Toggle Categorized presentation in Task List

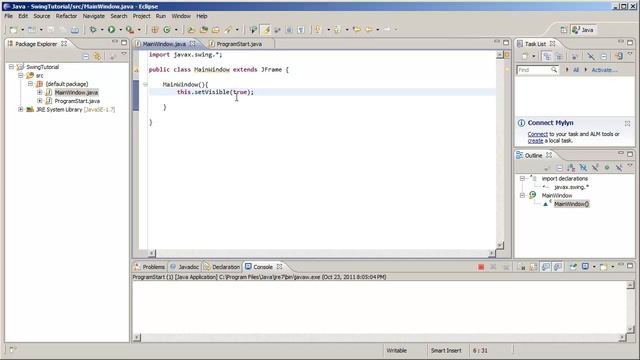[x=547, y=56]
